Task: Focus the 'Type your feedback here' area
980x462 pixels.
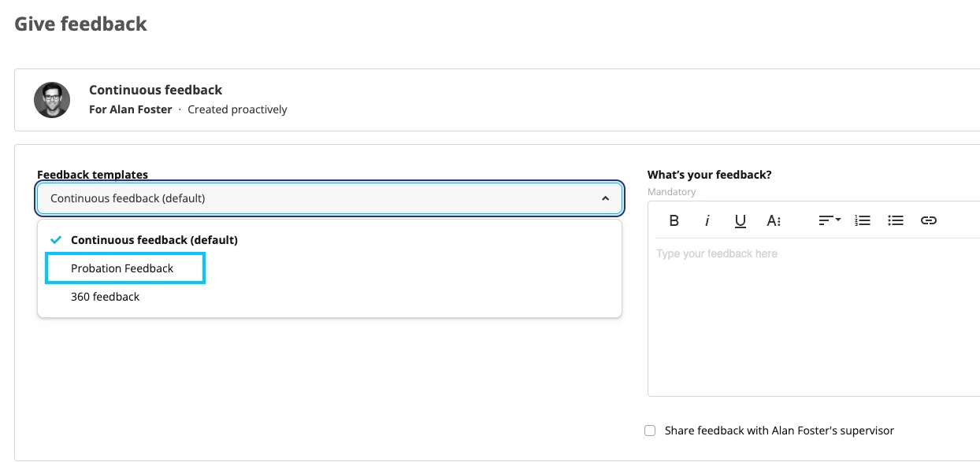Action: [x=814, y=316]
